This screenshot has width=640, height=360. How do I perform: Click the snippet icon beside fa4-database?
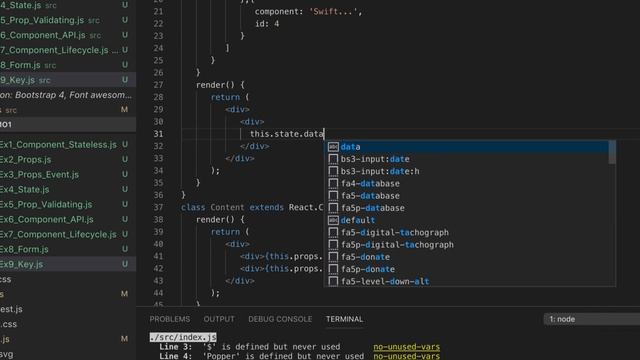click(x=333, y=184)
